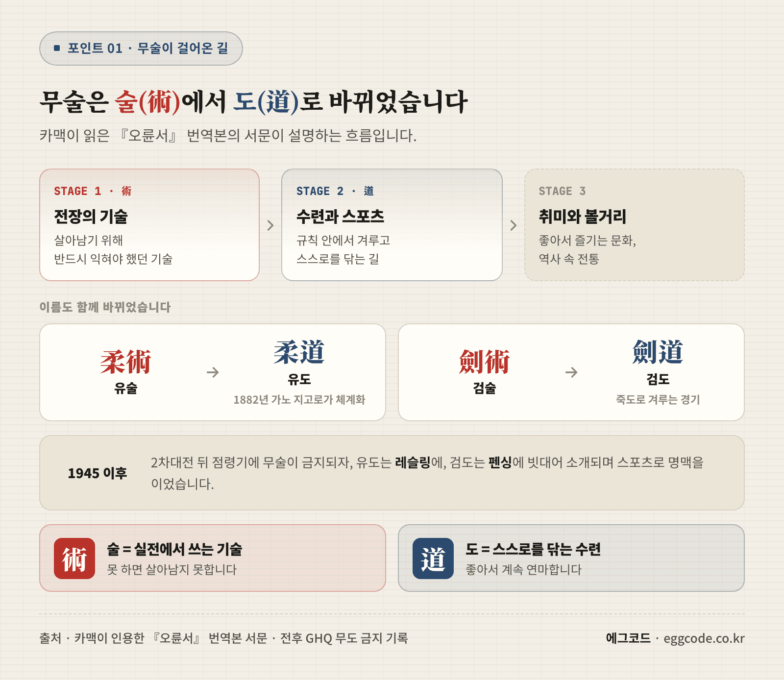Click the 검술 label

coord(485,389)
